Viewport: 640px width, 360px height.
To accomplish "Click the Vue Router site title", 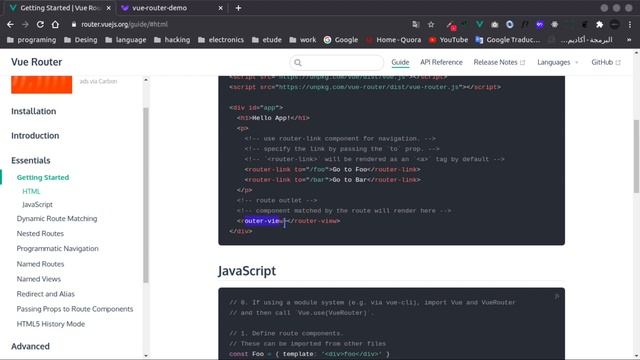I will pyautogui.click(x=36, y=62).
